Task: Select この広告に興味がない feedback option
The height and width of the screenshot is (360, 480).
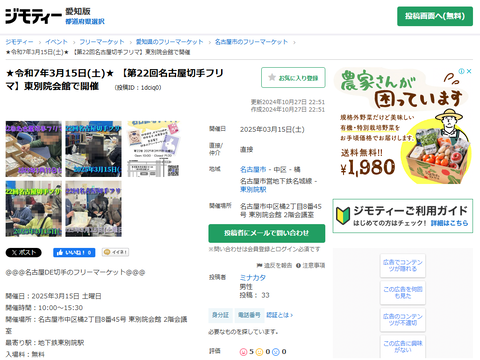Action: [x=403, y=346]
